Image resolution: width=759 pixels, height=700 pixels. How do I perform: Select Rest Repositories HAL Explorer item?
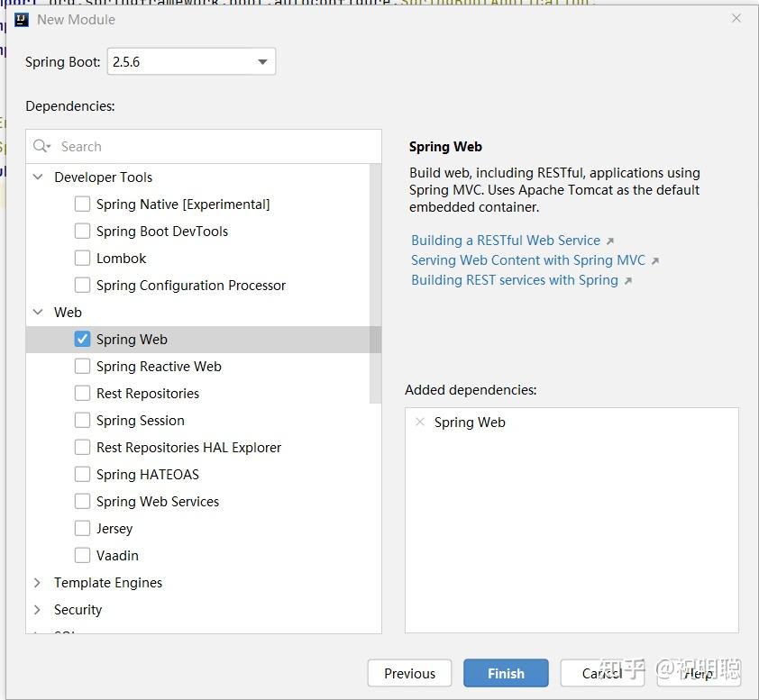tap(188, 447)
